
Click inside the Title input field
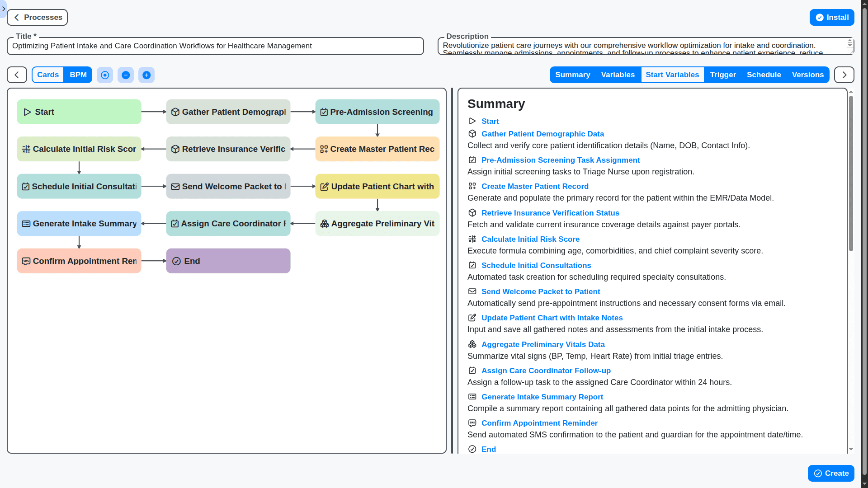[x=215, y=46]
